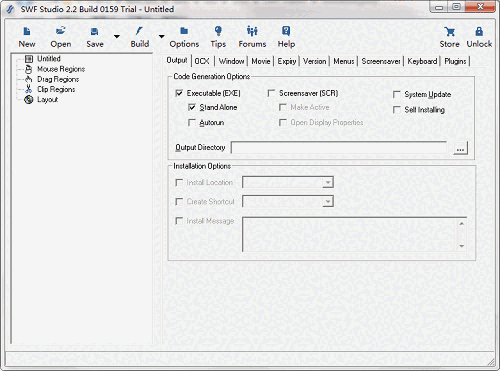The height and width of the screenshot is (371, 500).
Task: Click the SWF Studio title bar app icon
Action: (x=10, y=9)
